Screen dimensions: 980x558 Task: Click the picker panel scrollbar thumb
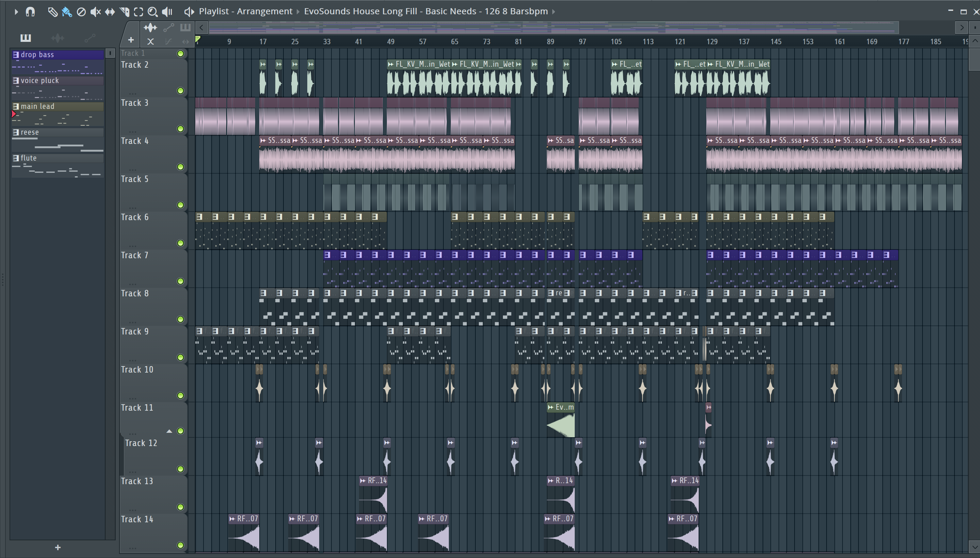110,53
